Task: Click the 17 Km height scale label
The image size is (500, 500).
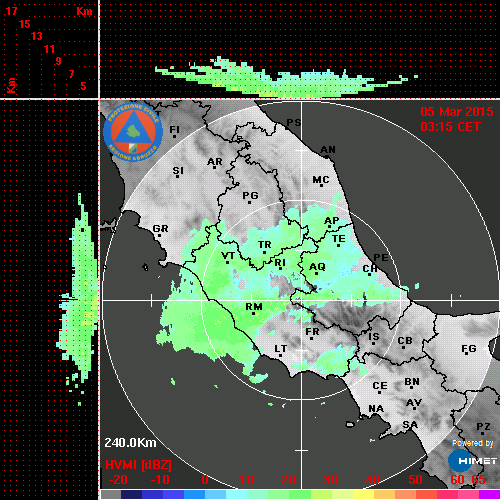Action: click(11, 11)
